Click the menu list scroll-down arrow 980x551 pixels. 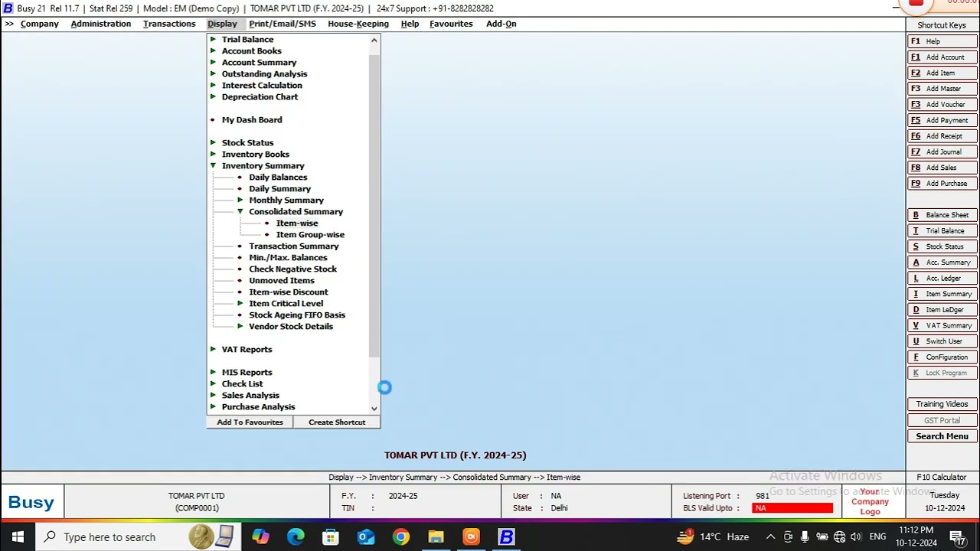point(374,409)
